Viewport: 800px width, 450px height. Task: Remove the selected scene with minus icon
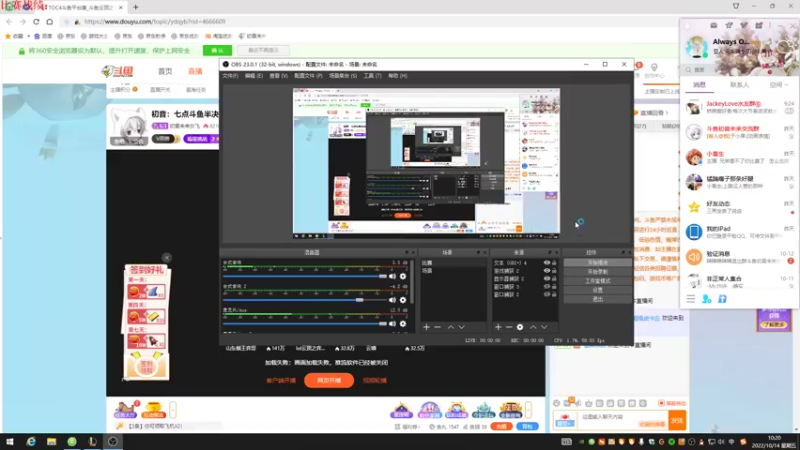pyautogui.click(x=437, y=327)
